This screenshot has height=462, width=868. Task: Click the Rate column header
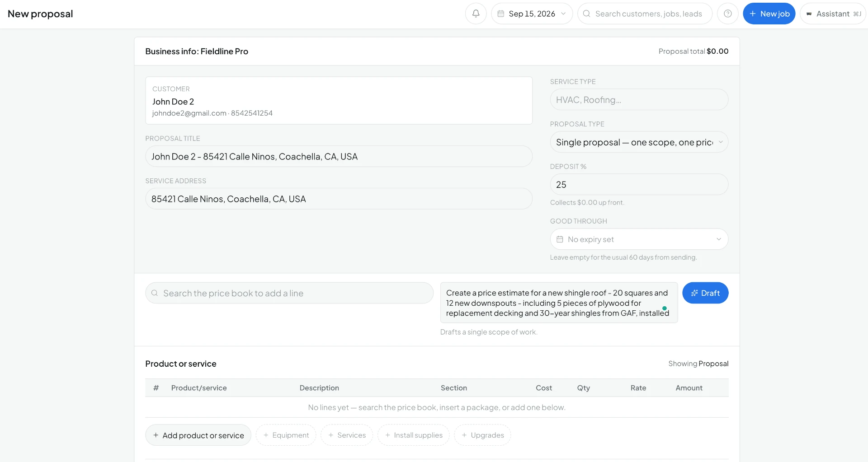coord(638,388)
